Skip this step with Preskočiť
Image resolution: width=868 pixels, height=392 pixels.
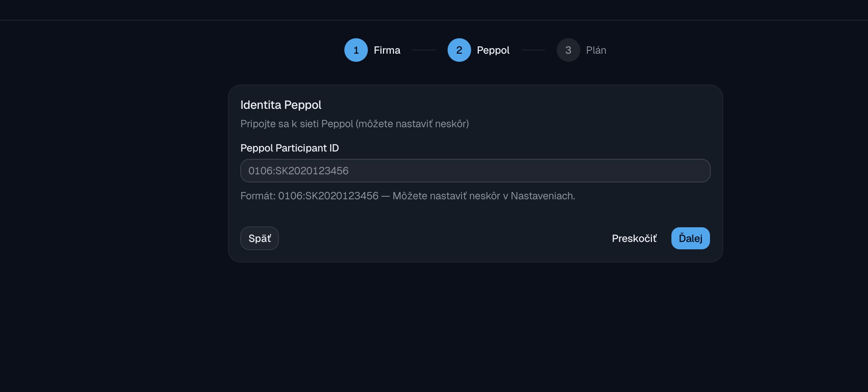coord(634,238)
